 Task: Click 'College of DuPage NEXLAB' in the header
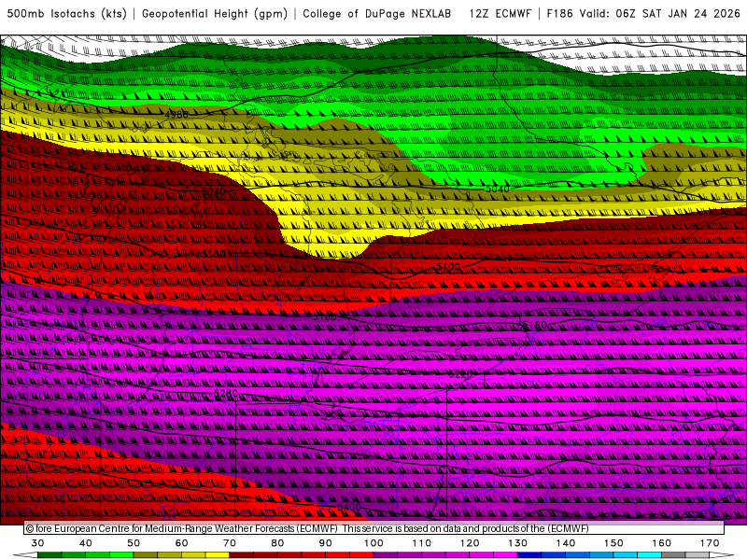click(377, 14)
